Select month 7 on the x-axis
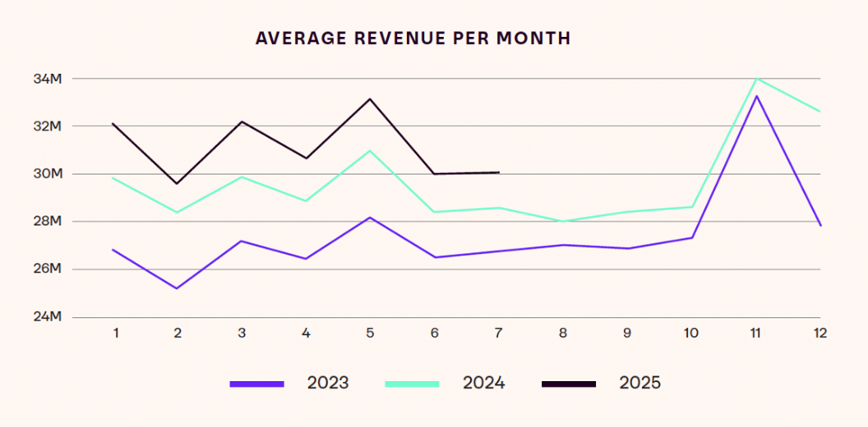Image resolution: width=868 pixels, height=427 pixels. (499, 333)
